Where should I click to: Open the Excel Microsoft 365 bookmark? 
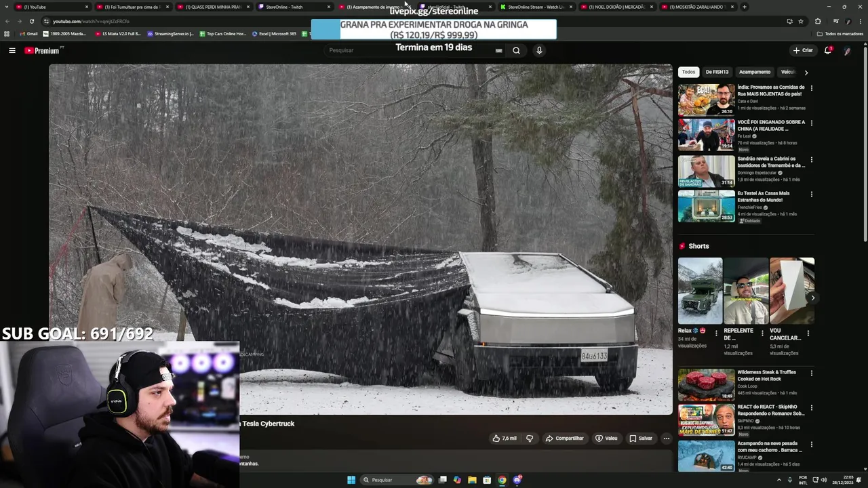(x=275, y=33)
